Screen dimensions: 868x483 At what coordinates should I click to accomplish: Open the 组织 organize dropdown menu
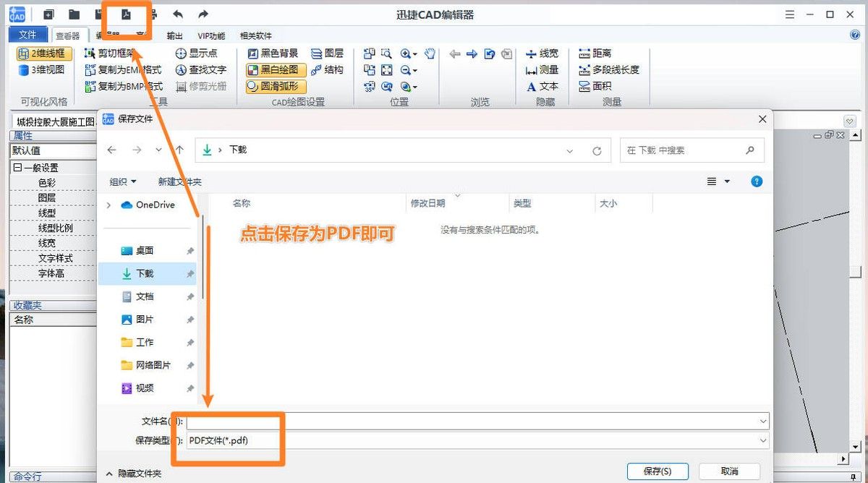(x=122, y=181)
